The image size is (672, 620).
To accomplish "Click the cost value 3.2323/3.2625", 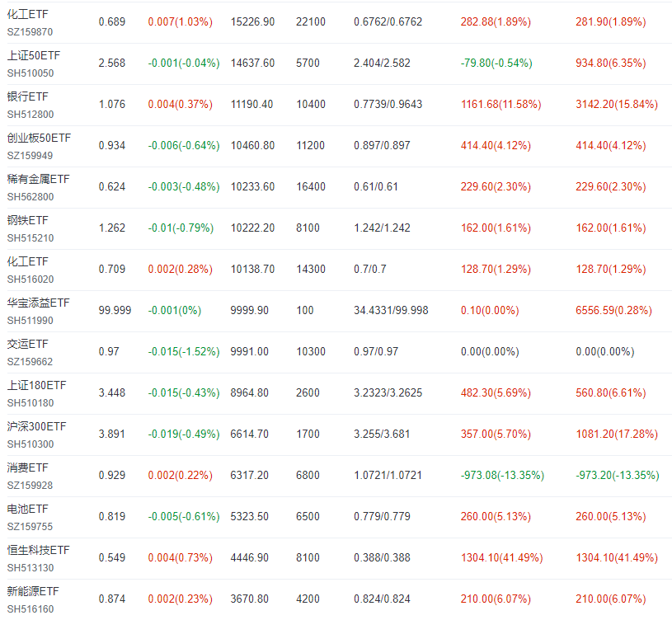I will [388, 393].
